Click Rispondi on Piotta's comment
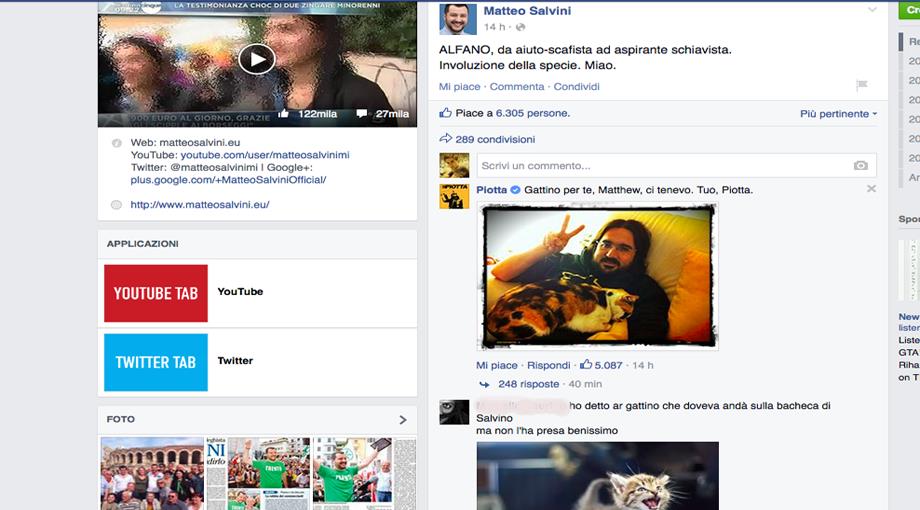 tap(549, 365)
